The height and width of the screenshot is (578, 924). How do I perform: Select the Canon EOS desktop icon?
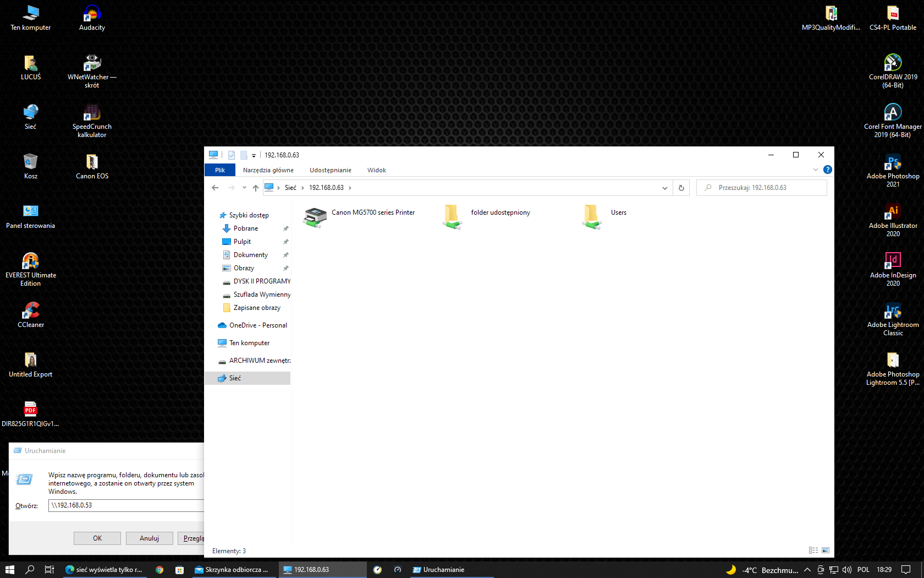click(x=92, y=167)
